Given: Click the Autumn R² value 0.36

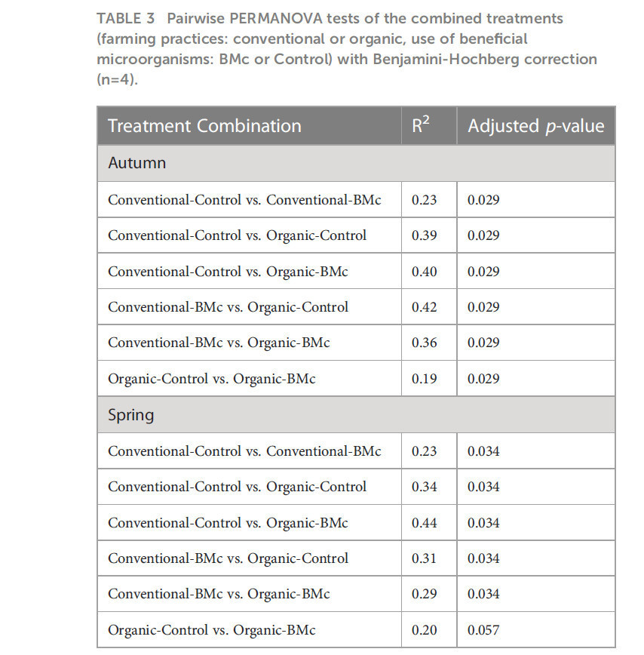Looking at the screenshot, I should 424,343.
